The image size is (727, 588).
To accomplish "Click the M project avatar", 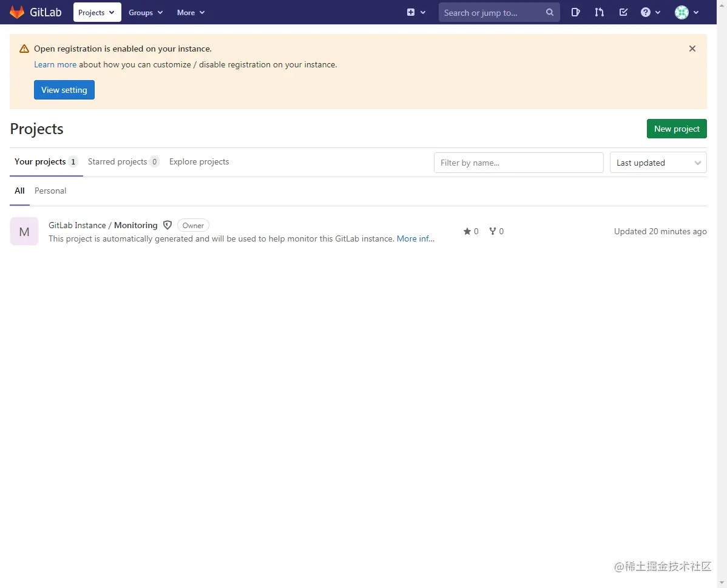I will pos(24,231).
